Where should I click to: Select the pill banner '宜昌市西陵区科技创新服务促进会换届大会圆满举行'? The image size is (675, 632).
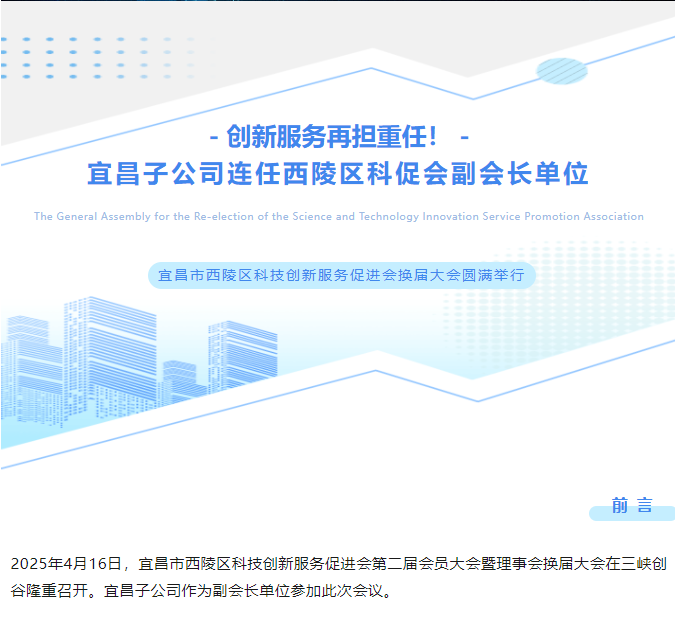(342, 275)
